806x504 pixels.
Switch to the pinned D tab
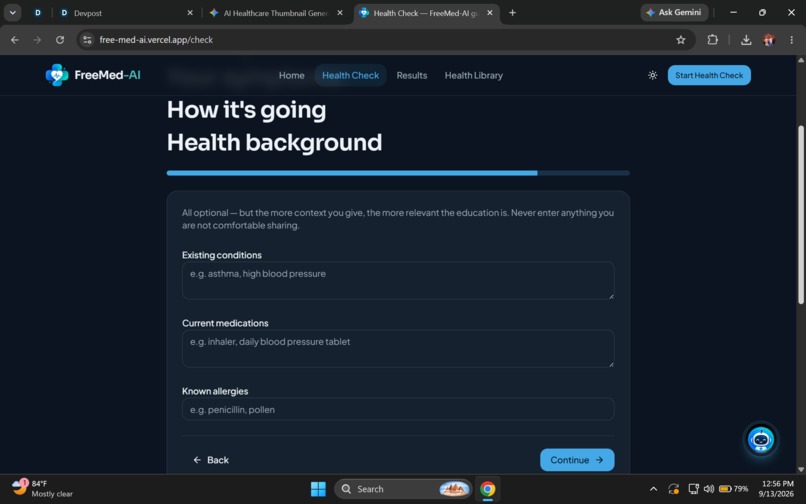tap(38, 13)
